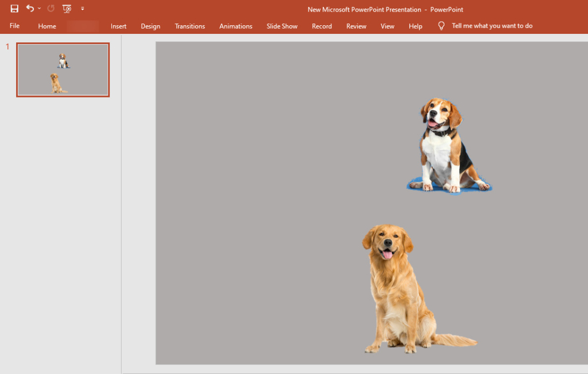Redo the last action

tap(51, 8)
